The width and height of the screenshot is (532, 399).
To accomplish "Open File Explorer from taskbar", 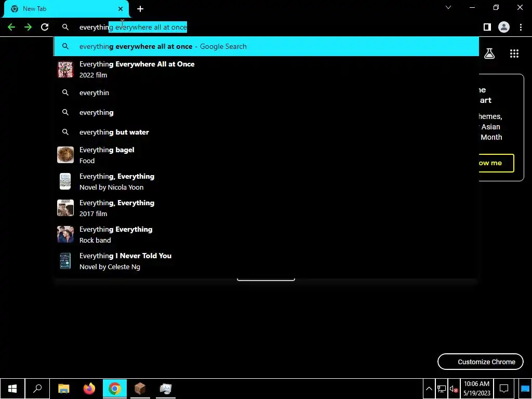I will click(63, 389).
